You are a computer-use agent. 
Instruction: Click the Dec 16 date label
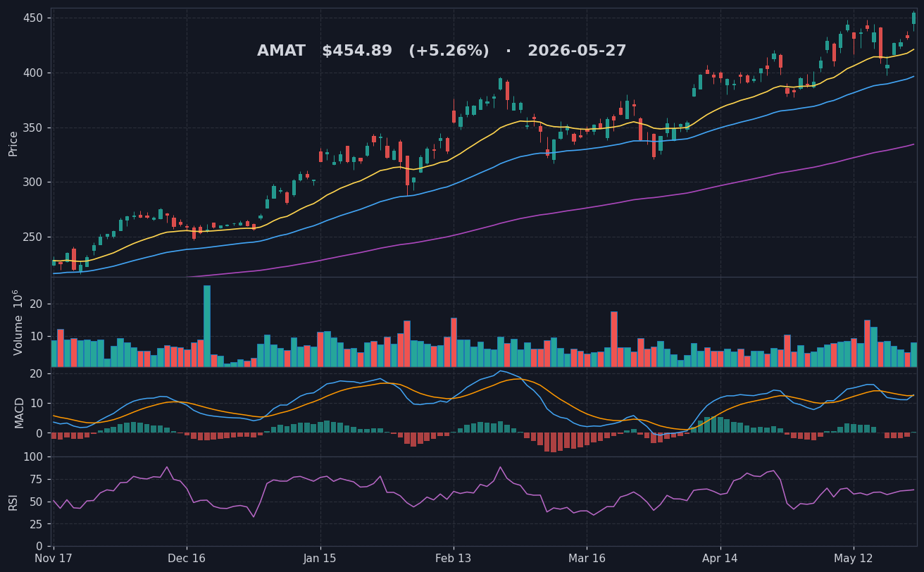click(187, 557)
